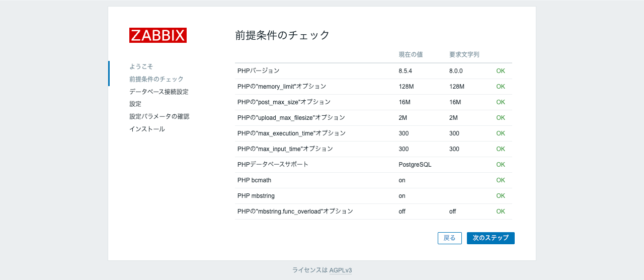Click current upload_max_filesize value 2M
Viewport: 644px width, 280px height.
pyautogui.click(x=403, y=118)
